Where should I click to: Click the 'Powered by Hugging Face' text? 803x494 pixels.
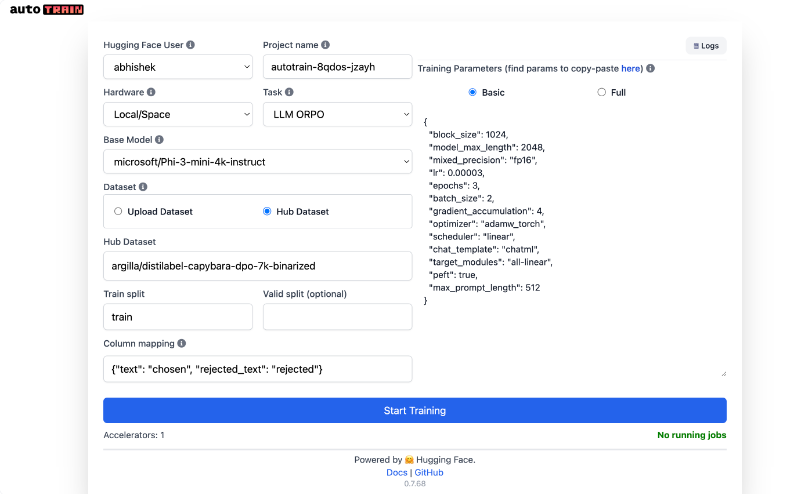(415, 460)
